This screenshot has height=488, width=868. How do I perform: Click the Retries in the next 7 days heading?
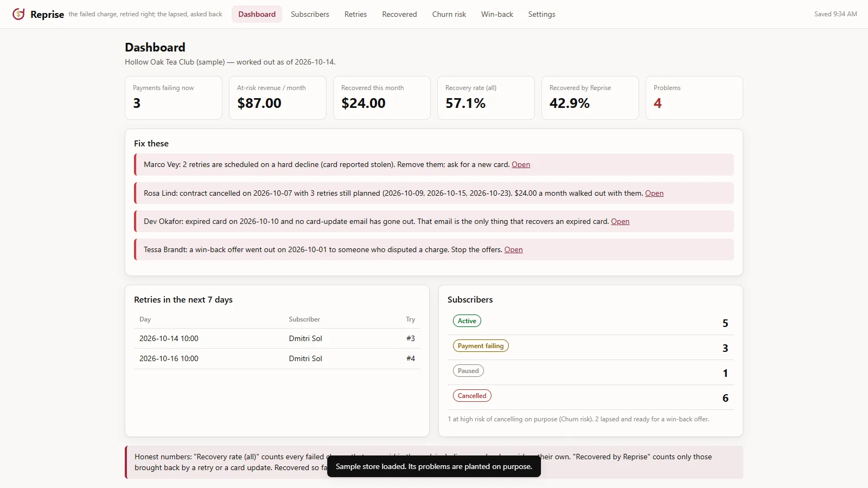pos(183,300)
